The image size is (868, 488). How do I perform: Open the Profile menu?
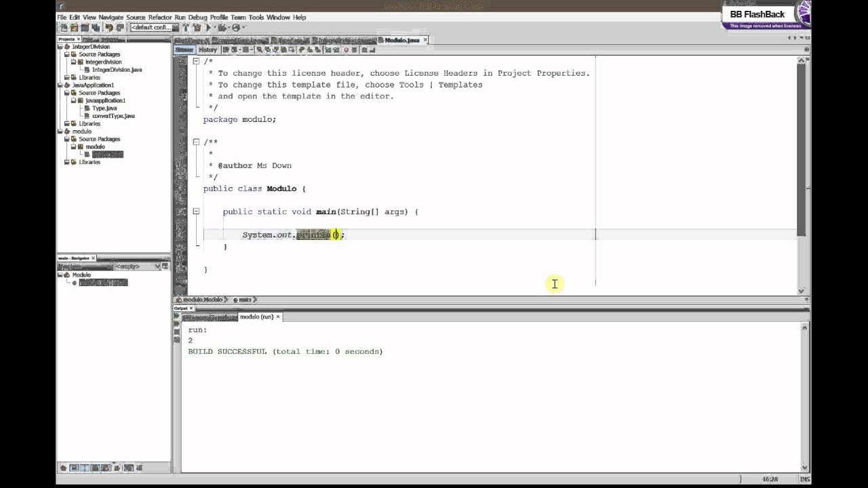coord(219,17)
